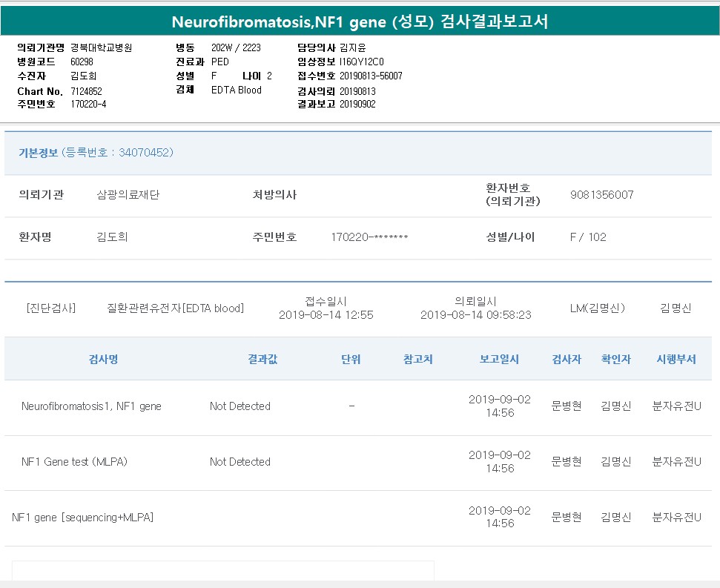Click the 시행부서 column header
The width and height of the screenshot is (720, 588).
click(x=676, y=359)
